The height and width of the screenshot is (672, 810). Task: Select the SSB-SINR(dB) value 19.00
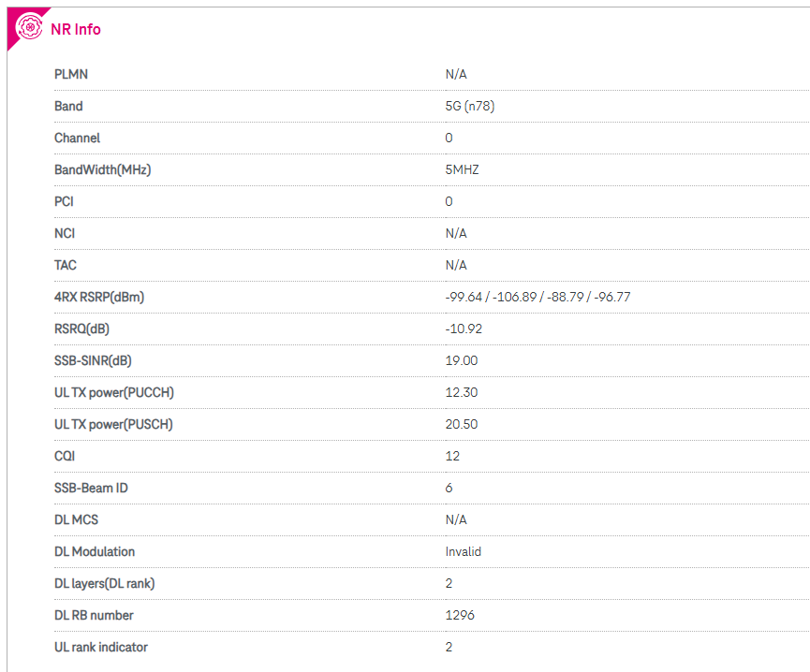tap(462, 360)
